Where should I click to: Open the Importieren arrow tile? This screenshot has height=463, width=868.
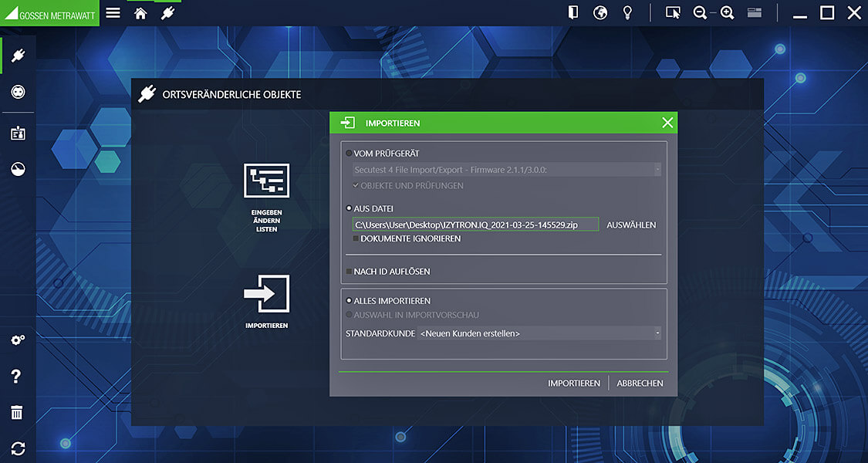[266, 301]
